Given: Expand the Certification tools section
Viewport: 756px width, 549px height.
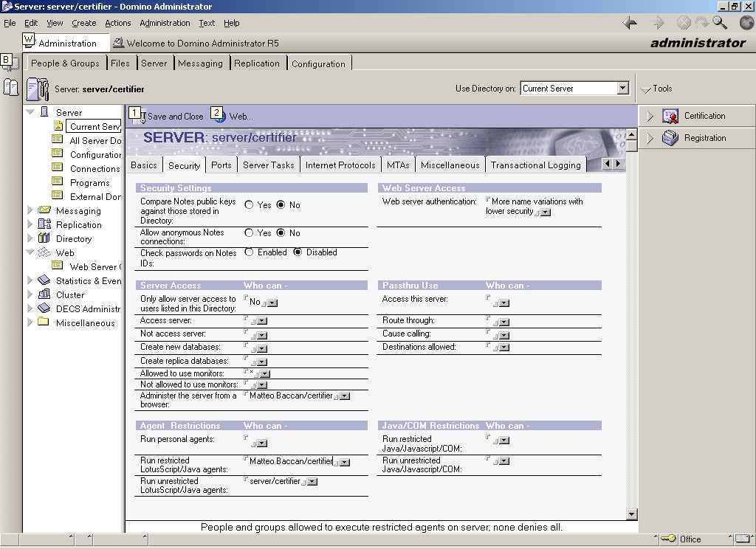Looking at the screenshot, I should [x=650, y=116].
